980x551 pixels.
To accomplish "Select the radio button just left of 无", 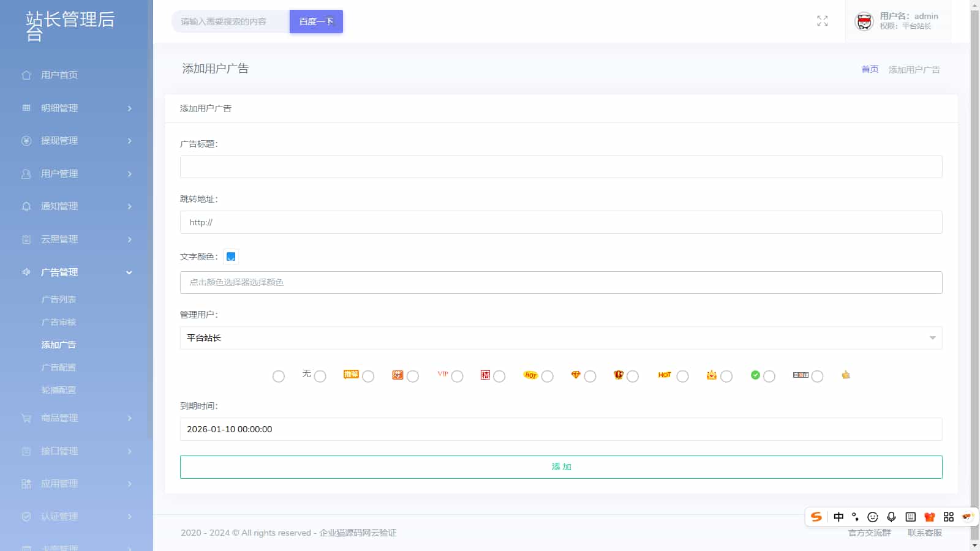I will tap(279, 377).
